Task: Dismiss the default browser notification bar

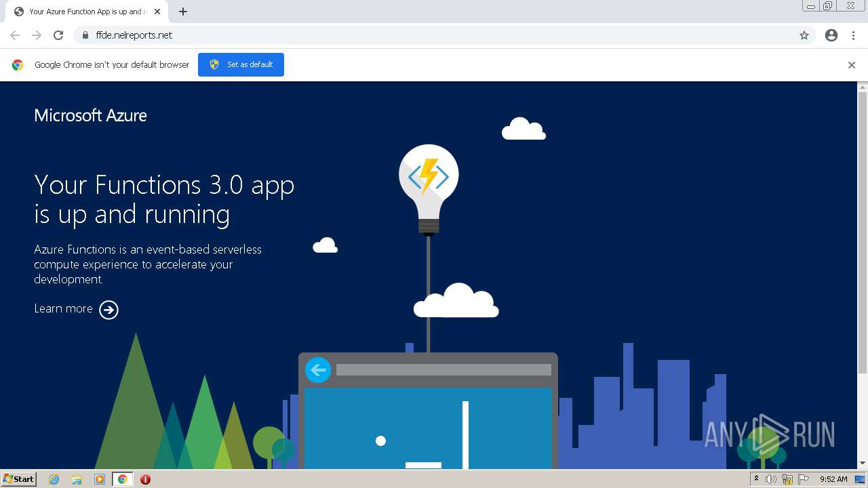Action: [852, 65]
